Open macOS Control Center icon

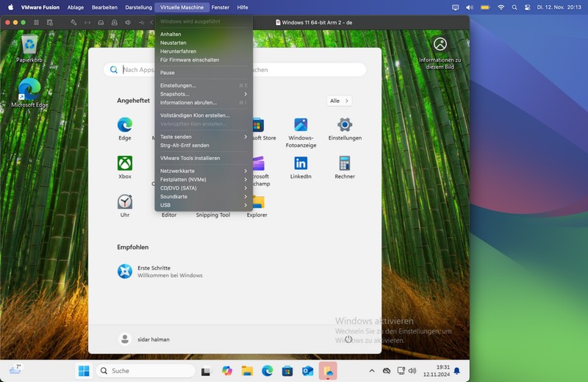pyautogui.click(x=527, y=7)
